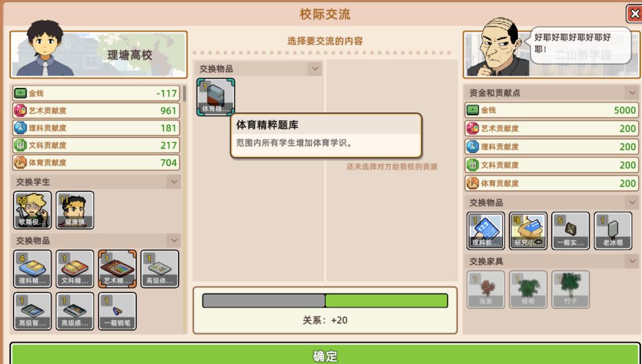Viewport: 642px width, 364px height.
Task: Click the green 确定 confirm button
Action: coord(325,354)
